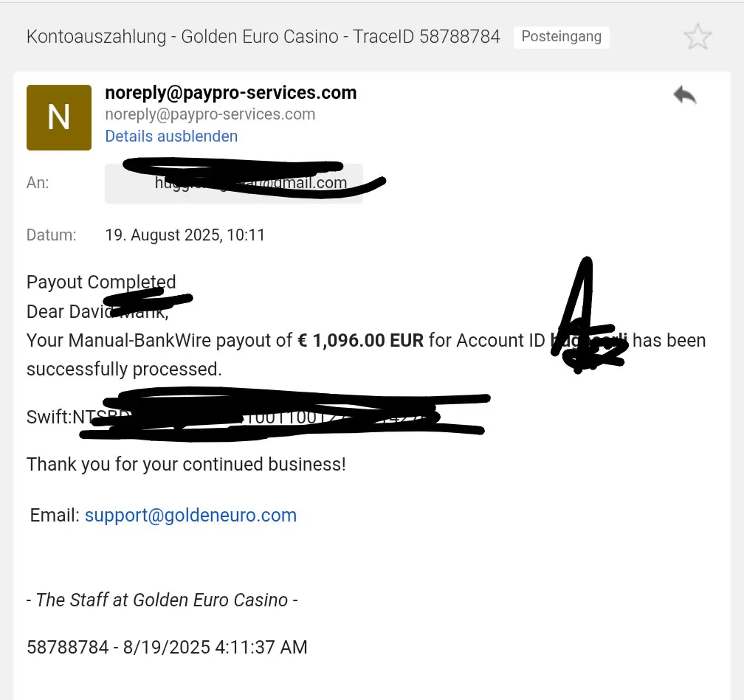Image resolution: width=744 pixels, height=700 pixels.
Task: Click the successfully processed sentence
Action: tap(124, 369)
